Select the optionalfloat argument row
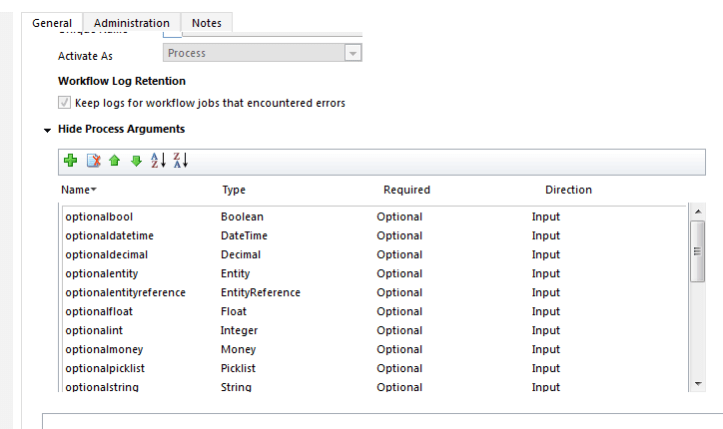Viewport: 723px width, 429px height. coord(374,311)
